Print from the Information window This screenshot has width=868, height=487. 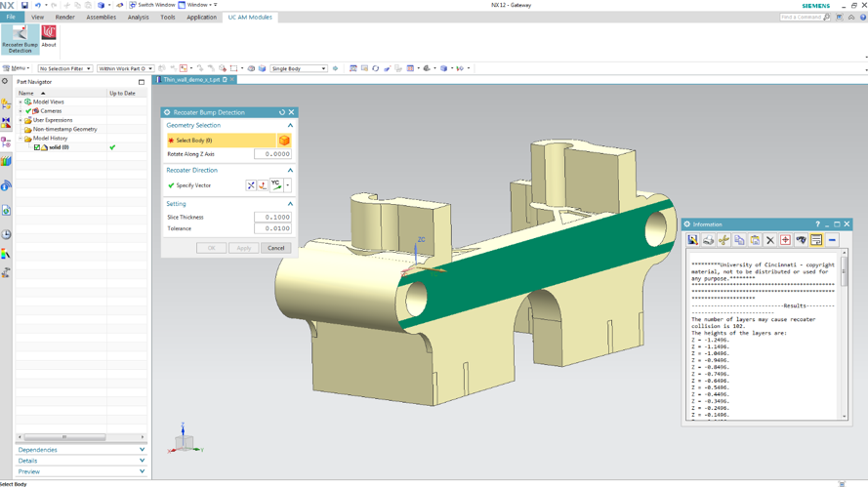[x=708, y=240]
